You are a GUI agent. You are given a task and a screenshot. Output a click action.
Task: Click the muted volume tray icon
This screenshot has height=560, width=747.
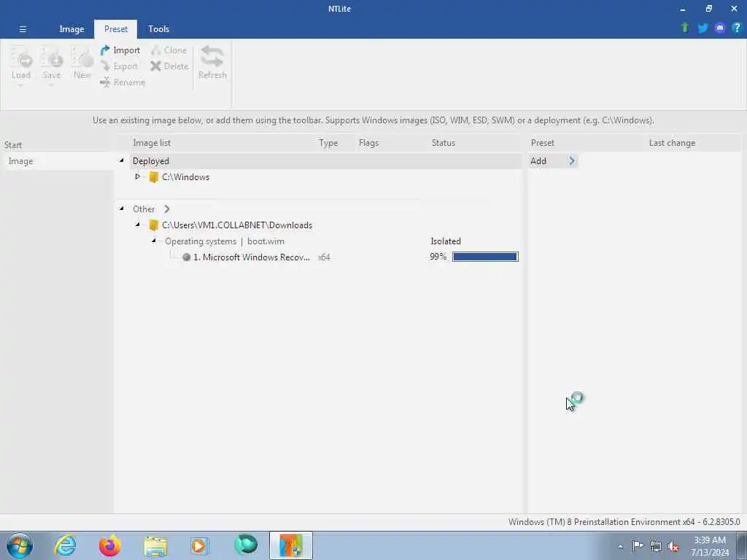point(673,547)
